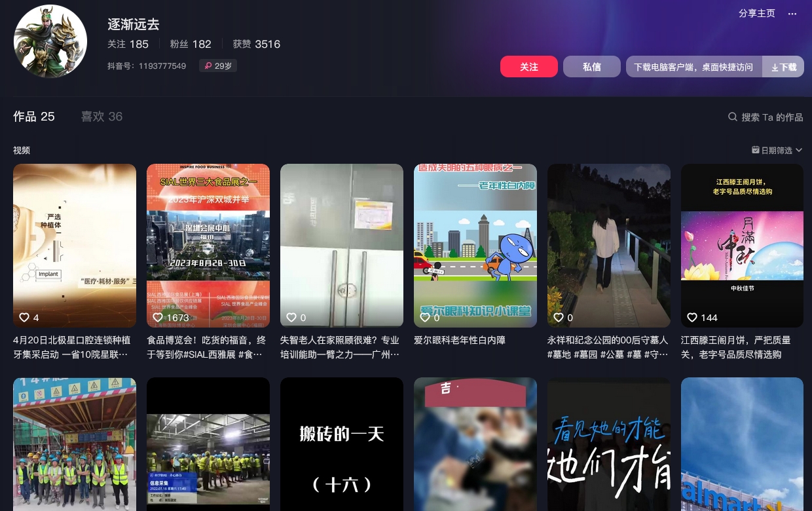This screenshot has height=511, width=812.
Task: Open the user's profile avatar
Action: coord(50,41)
